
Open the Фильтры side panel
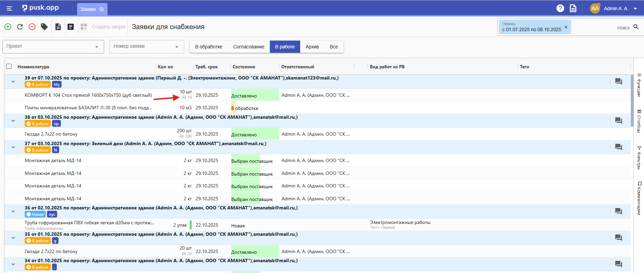point(639,158)
